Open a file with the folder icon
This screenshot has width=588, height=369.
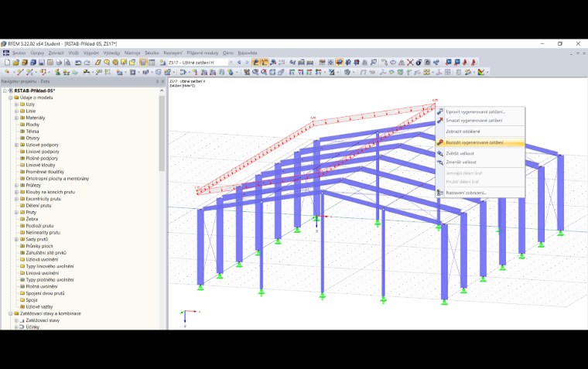(x=15, y=62)
